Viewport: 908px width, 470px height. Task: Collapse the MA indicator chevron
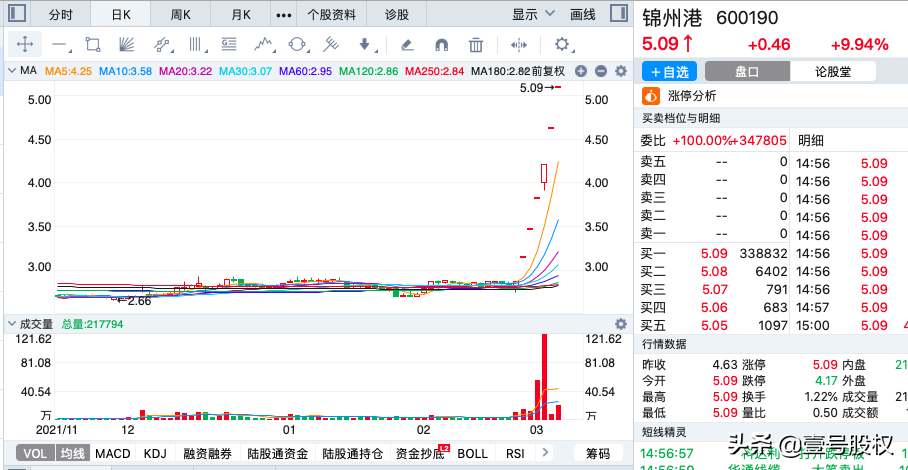coord(12,71)
